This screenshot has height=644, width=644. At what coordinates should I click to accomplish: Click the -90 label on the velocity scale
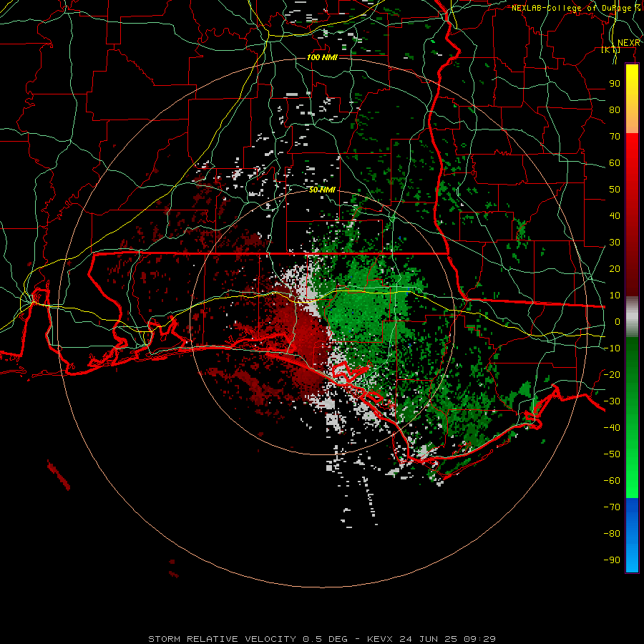pyautogui.click(x=612, y=560)
